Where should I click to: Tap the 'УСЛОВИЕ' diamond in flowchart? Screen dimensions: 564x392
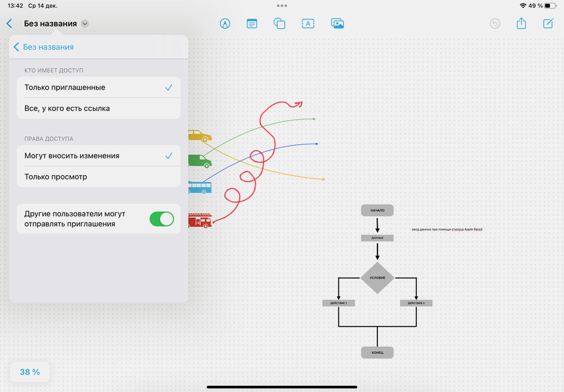(x=377, y=278)
